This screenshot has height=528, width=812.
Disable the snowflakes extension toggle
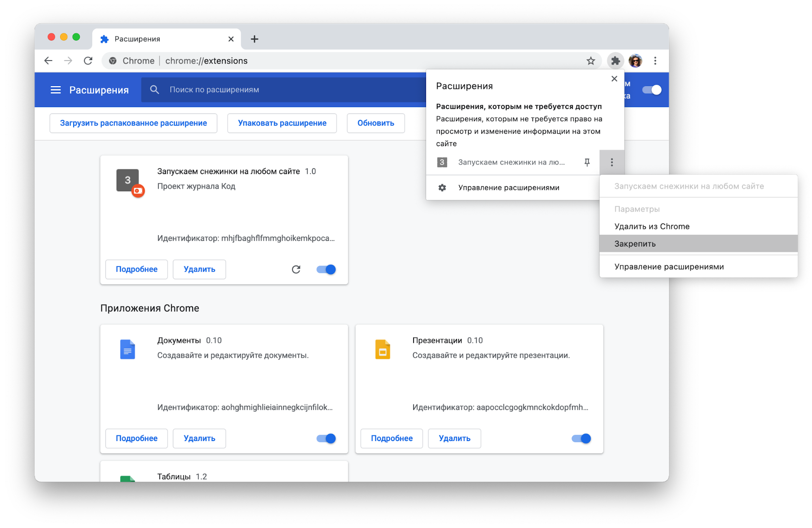click(x=326, y=269)
